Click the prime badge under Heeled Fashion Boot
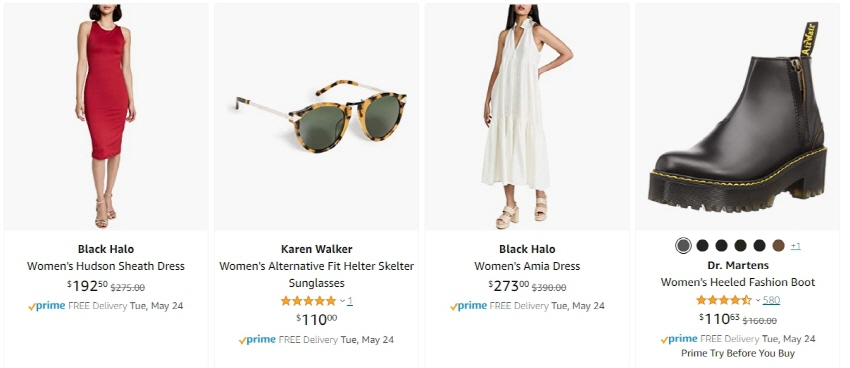Image resolution: width=850 pixels, height=368 pixels. [x=679, y=339]
